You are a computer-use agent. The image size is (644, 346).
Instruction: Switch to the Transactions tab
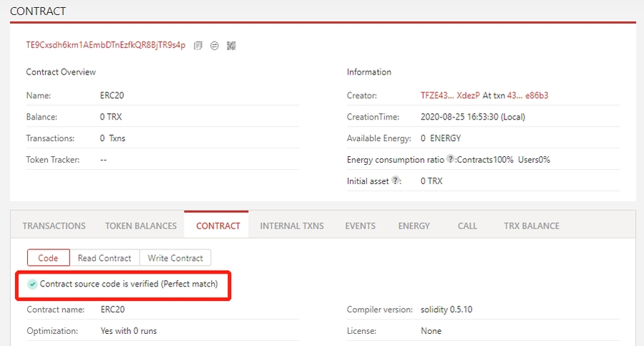(x=54, y=226)
